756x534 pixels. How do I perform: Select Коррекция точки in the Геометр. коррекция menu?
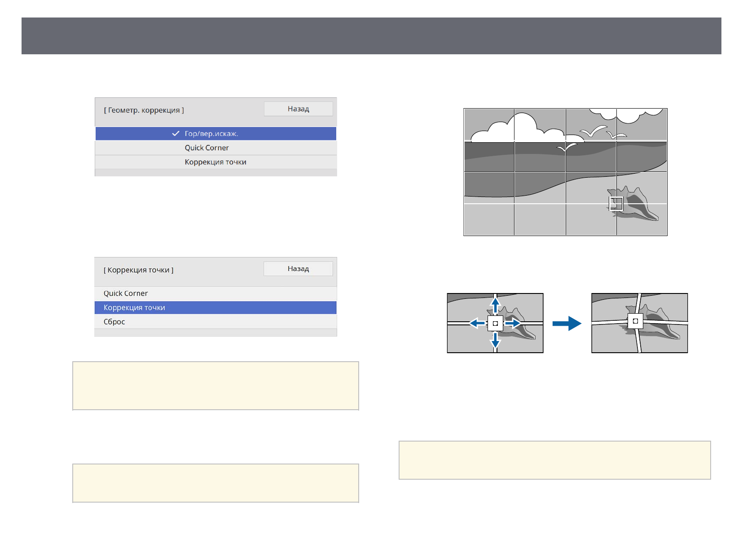215,162
